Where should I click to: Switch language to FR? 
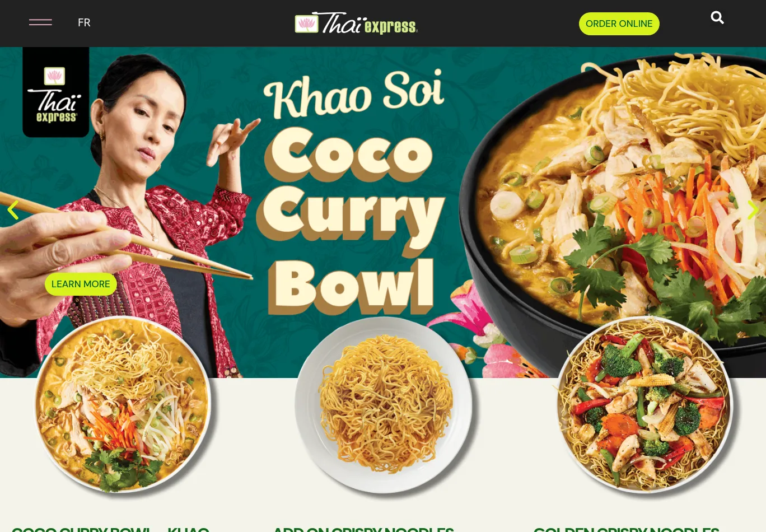coord(84,22)
